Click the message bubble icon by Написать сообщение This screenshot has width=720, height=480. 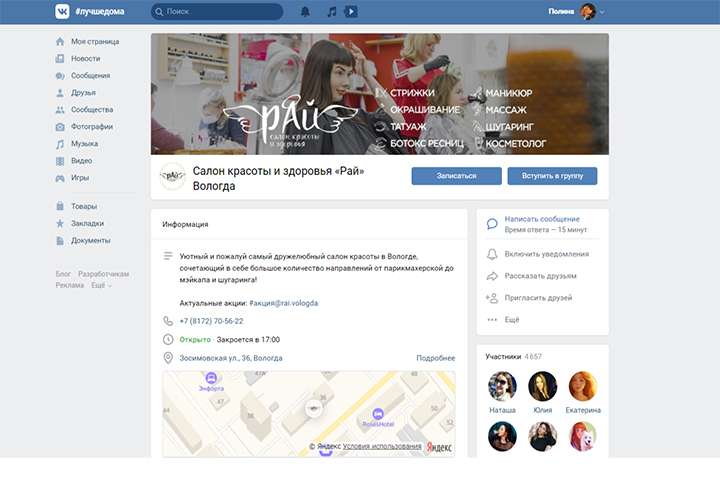[492, 224]
